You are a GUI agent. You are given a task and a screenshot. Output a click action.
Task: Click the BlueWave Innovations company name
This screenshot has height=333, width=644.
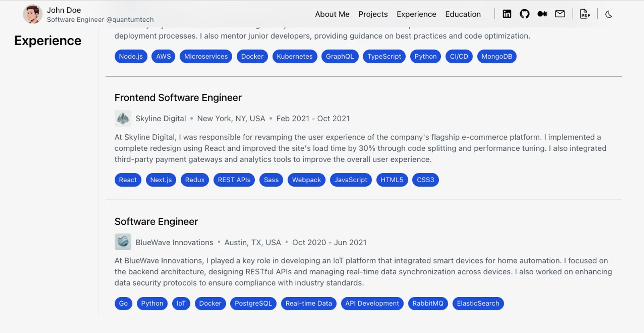pos(174,243)
